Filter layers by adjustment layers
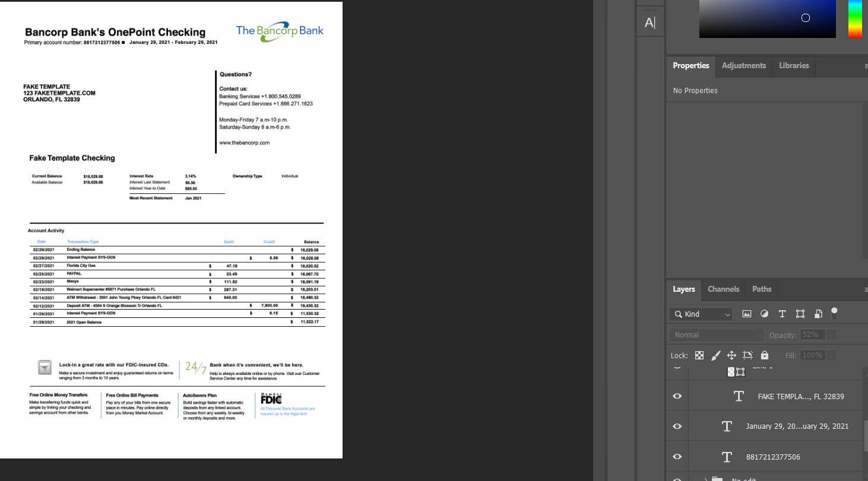The width and height of the screenshot is (868, 481). [764, 314]
